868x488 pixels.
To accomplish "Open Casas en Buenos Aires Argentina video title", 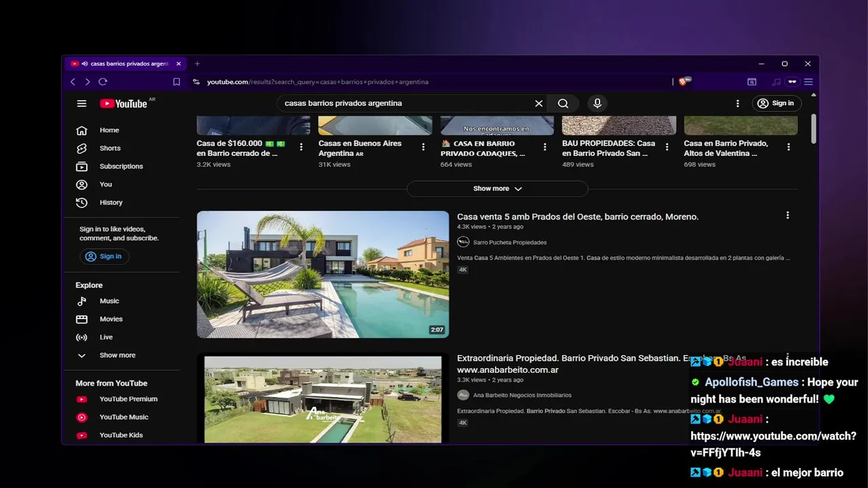I will [x=360, y=148].
